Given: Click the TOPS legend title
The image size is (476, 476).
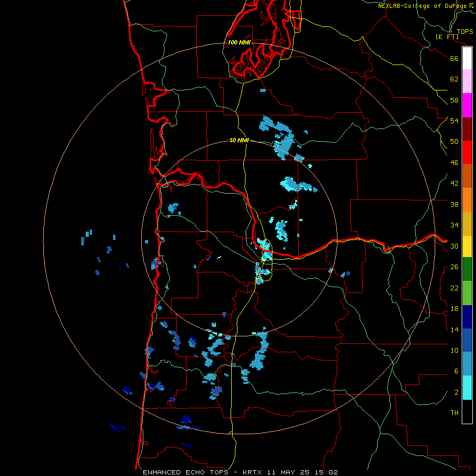Looking at the screenshot, I should click(465, 31).
